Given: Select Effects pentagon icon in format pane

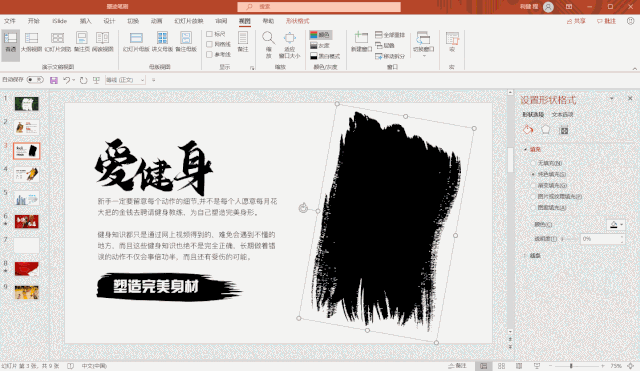Looking at the screenshot, I should (546, 130).
